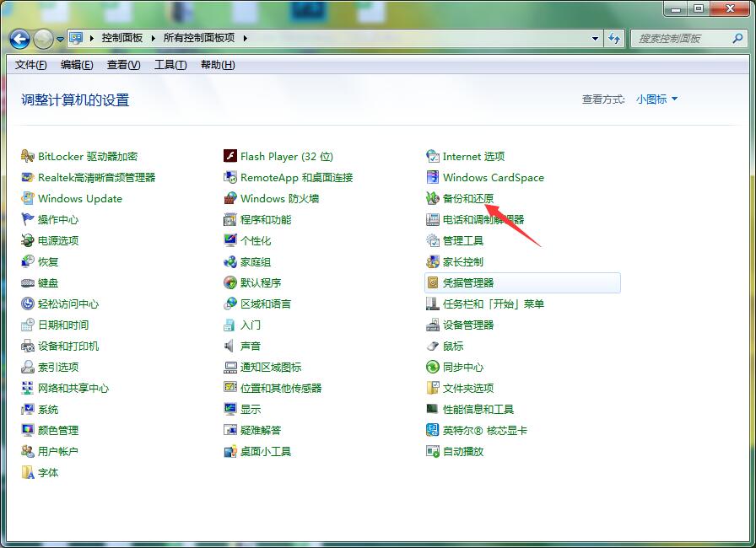Click the 操作中心 flag icon

(x=28, y=219)
